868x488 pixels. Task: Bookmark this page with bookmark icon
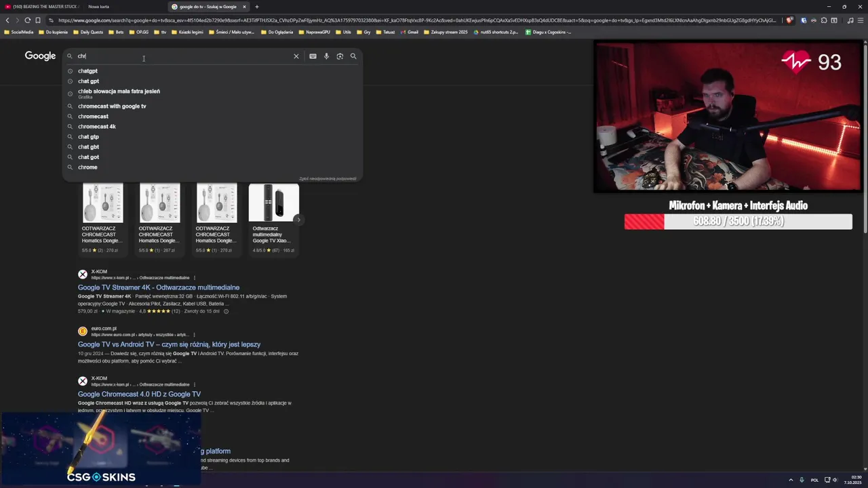38,20
